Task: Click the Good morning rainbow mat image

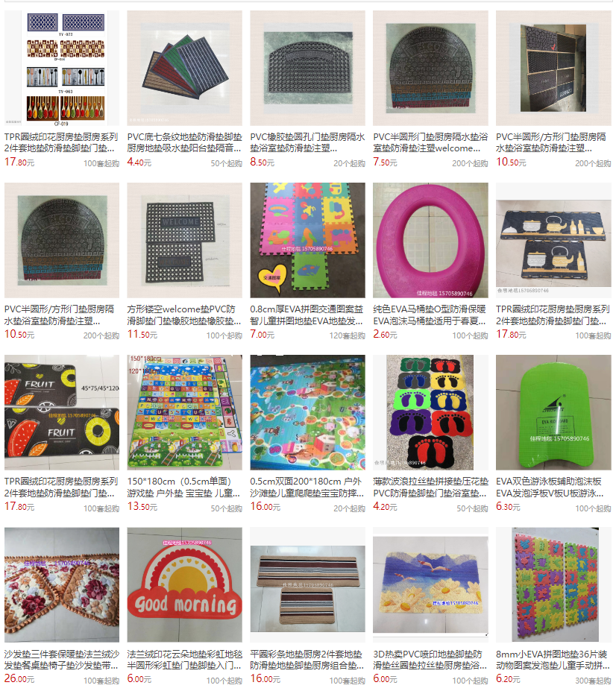Action: (x=185, y=584)
